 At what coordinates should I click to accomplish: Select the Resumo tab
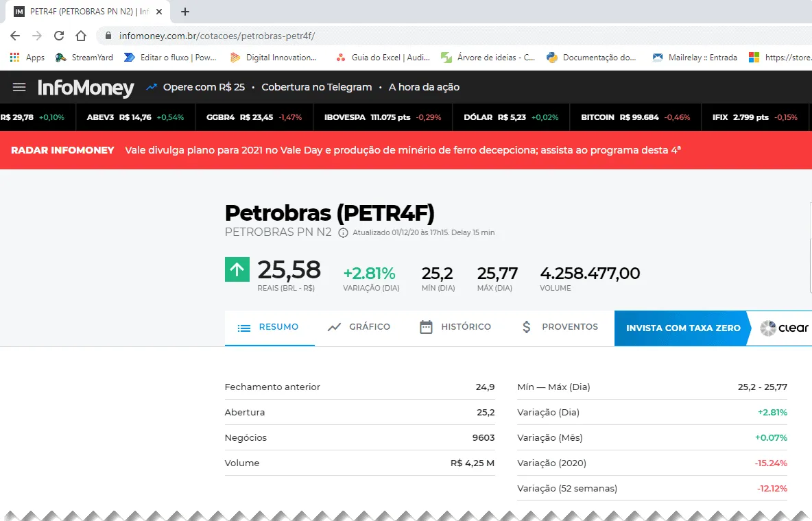coord(268,327)
